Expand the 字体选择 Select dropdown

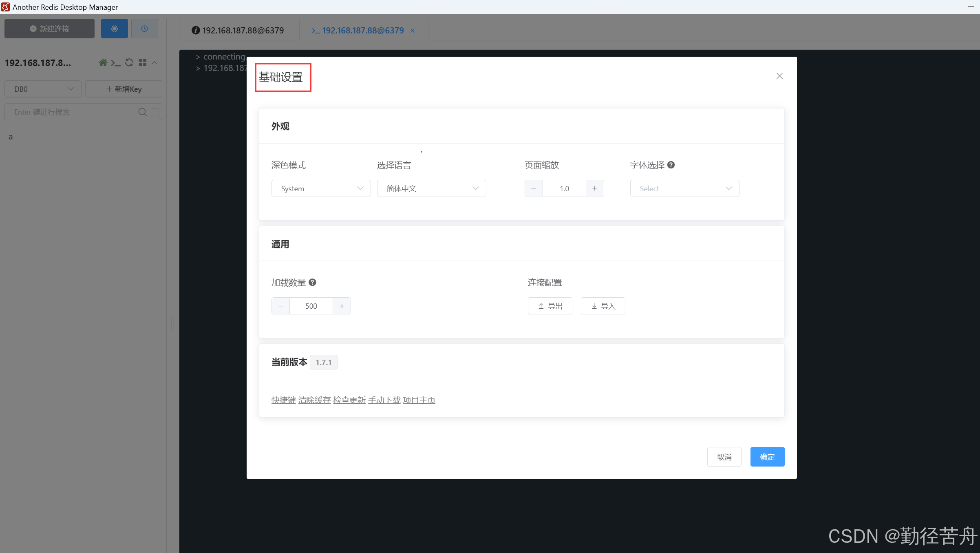[684, 188]
